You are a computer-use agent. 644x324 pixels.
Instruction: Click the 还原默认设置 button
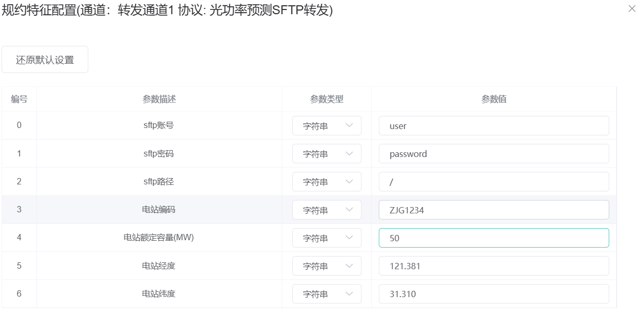click(x=45, y=60)
